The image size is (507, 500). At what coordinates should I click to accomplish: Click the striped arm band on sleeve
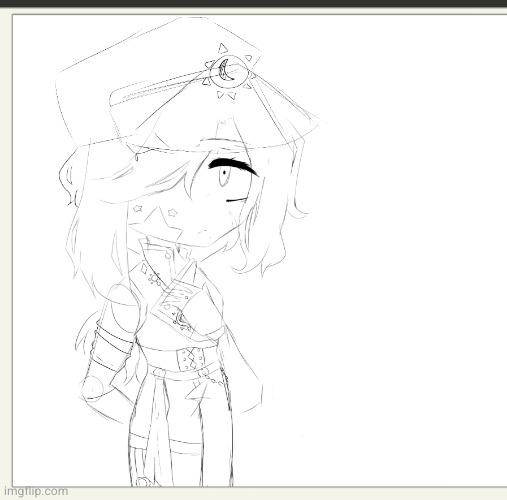point(112,347)
